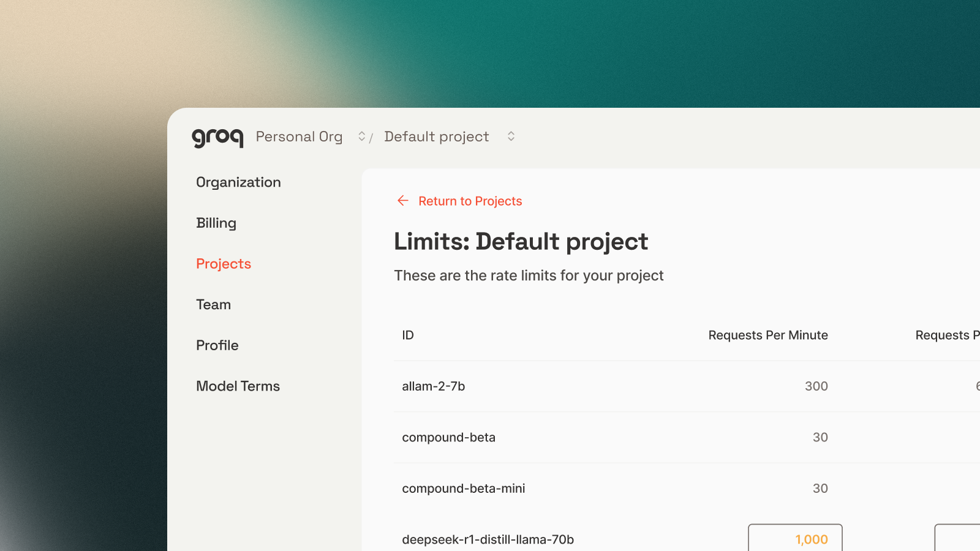This screenshot has height=551, width=980.
Task: Click the back arrow beside Return to Projects
Action: (402, 201)
